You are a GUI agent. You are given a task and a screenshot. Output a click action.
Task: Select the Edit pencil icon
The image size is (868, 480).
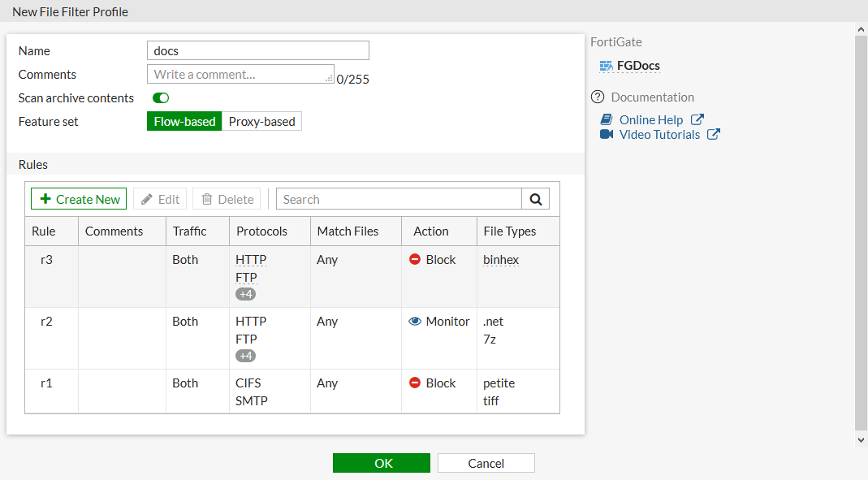[x=147, y=198]
